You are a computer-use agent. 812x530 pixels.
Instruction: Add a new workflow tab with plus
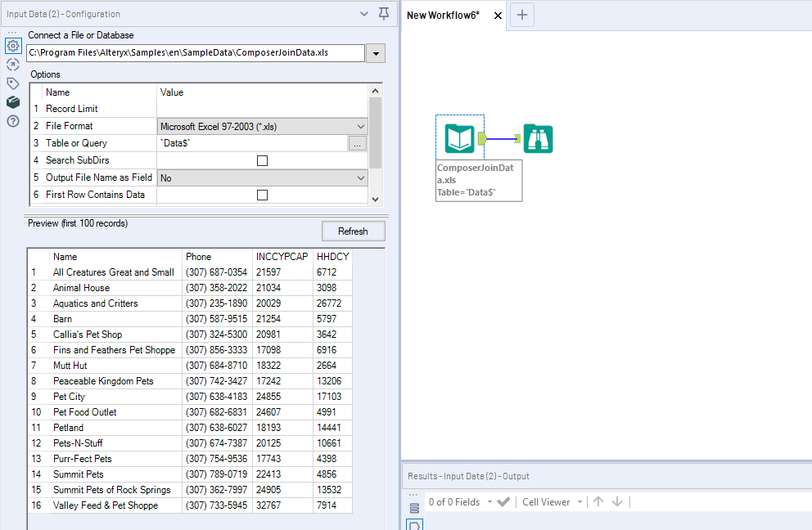pos(523,15)
